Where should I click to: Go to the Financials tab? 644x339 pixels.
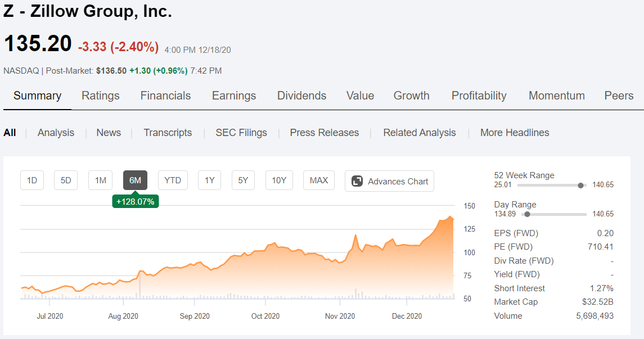point(165,96)
